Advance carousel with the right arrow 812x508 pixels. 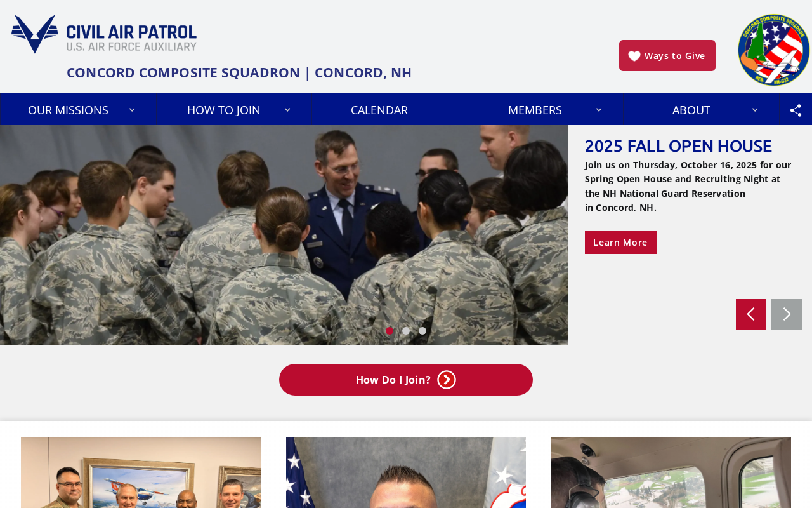pyautogui.click(x=787, y=314)
